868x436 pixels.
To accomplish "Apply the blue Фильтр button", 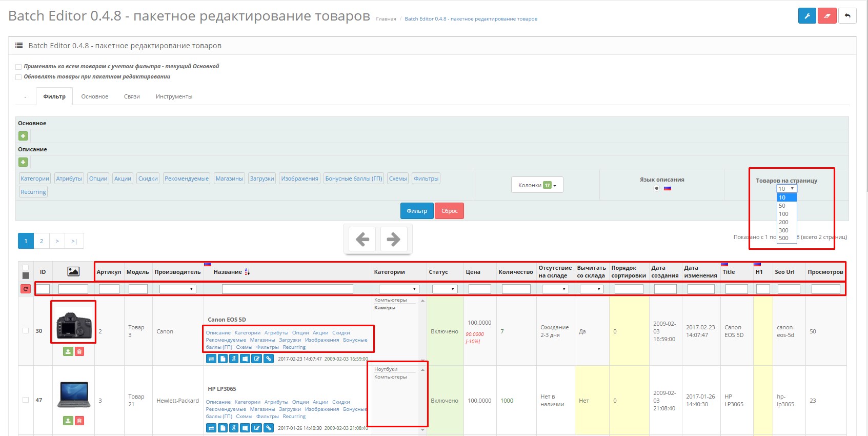I will 417,211.
